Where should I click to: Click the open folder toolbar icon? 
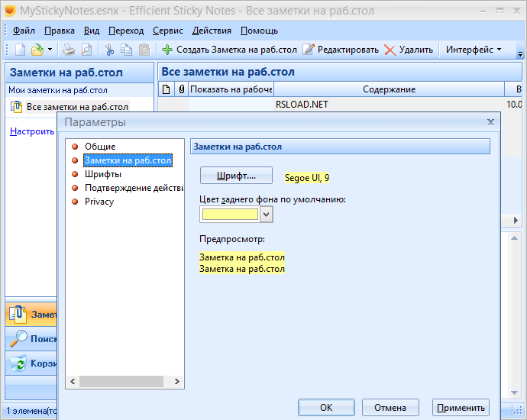[37, 50]
